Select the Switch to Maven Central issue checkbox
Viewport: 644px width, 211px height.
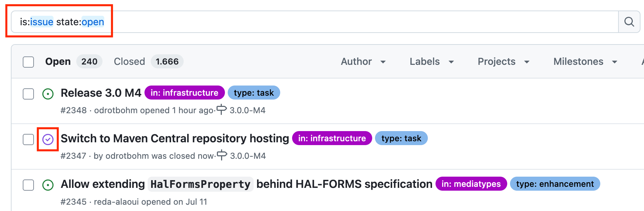pyautogui.click(x=28, y=139)
